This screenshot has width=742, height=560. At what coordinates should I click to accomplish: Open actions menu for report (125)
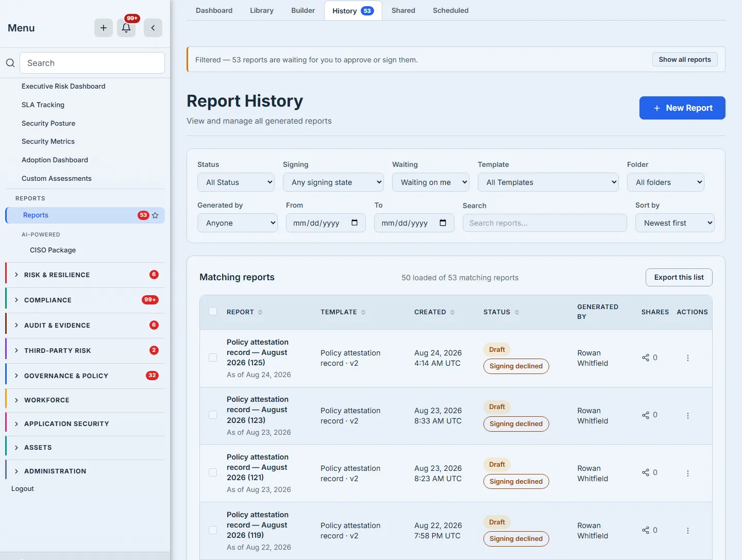pyautogui.click(x=688, y=358)
